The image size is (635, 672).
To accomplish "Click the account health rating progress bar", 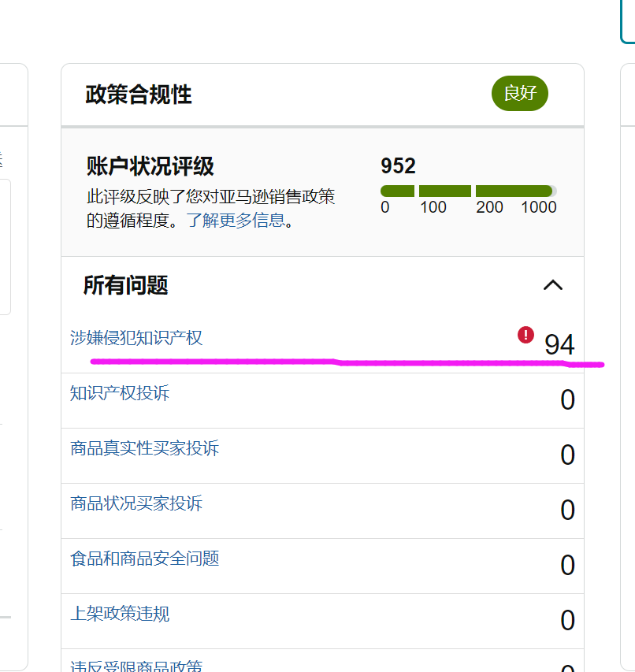I will pos(468,191).
